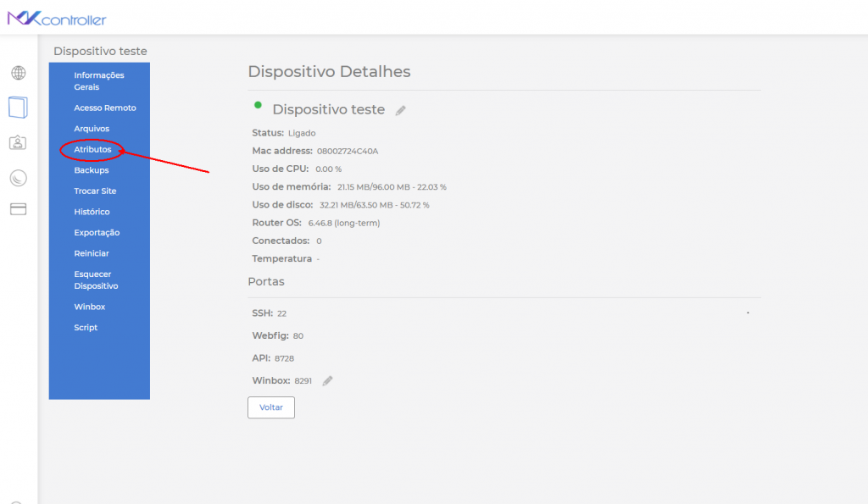Image resolution: width=868 pixels, height=504 pixels.
Task: Click the MikroTik swirl icon in sidebar
Action: click(18, 177)
